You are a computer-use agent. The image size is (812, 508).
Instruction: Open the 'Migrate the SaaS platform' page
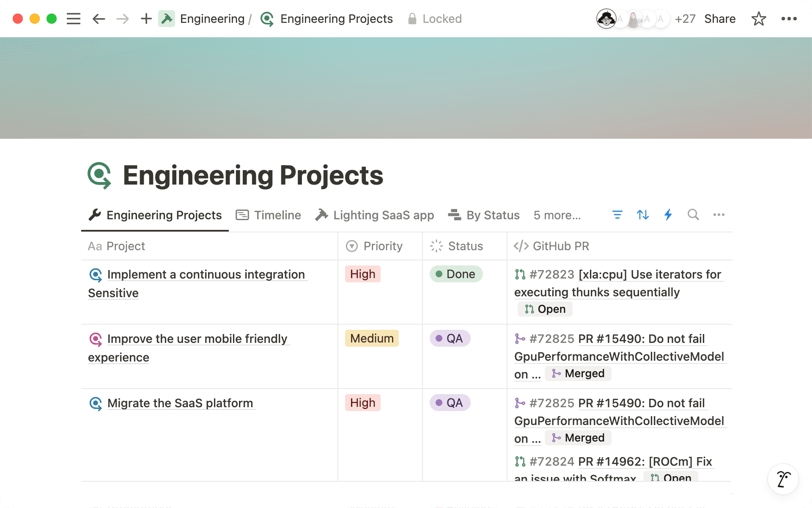[x=181, y=403]
